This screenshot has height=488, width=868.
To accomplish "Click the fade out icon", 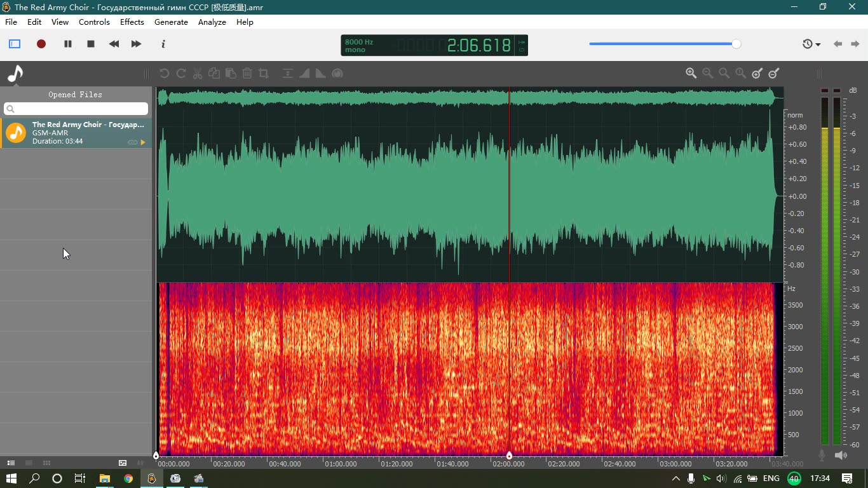I will [x=321, y=74].
